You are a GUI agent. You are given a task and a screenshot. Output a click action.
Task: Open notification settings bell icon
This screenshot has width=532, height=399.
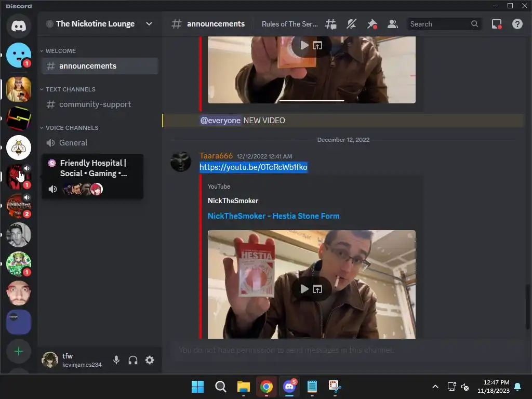point(352,24)
